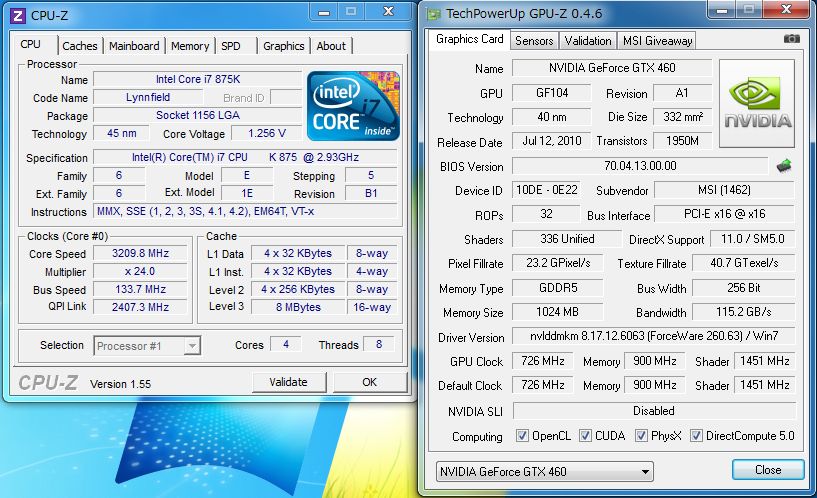Click GPU-Z screenshot camera icon
Screen dimensions: 817x498
tap(791, 39)
